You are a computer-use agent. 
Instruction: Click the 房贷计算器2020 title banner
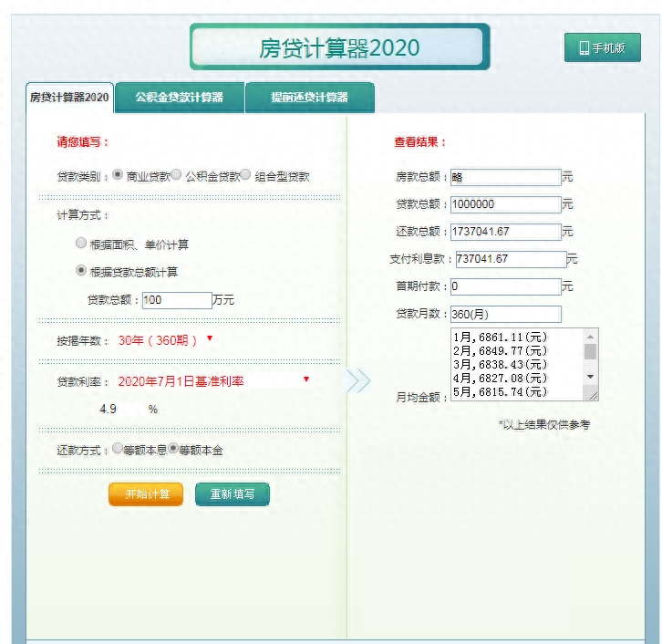click(x=340, y=47)
